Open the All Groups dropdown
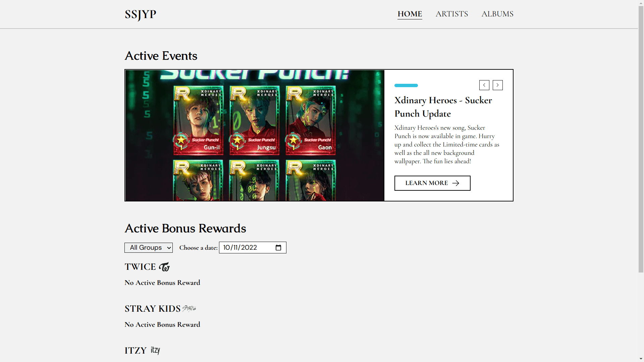The width and height of the screenshot is (644, 362). point(148,248)
